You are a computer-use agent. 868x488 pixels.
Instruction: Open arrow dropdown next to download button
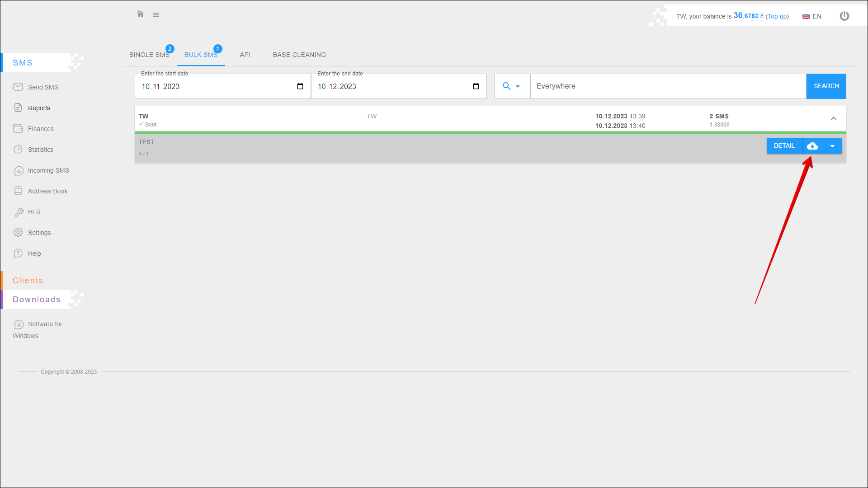click(832, 146)
